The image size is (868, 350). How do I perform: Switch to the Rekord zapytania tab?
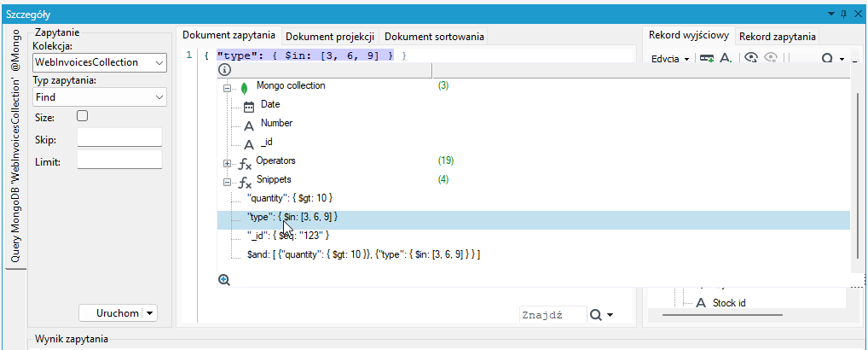click(x=778, y=37)
